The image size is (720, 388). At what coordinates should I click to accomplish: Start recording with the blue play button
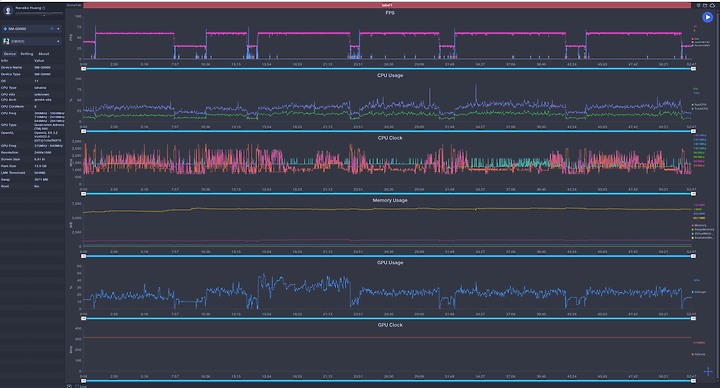point(708,17)
